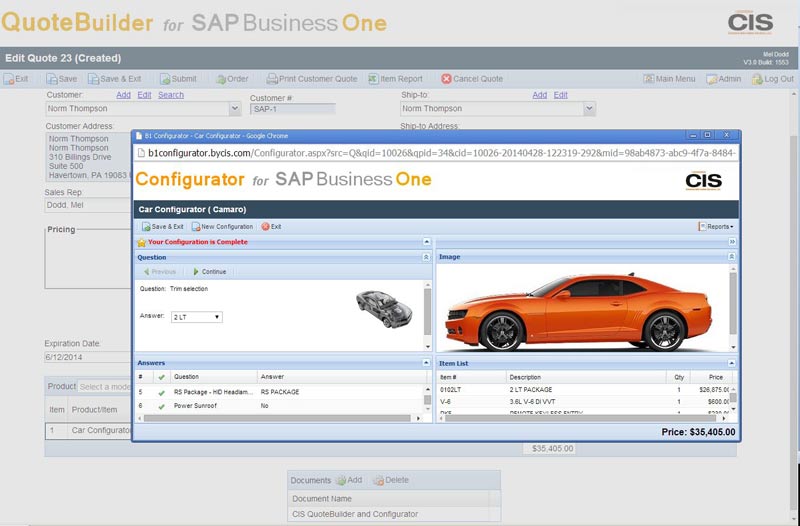This screenshot has width=800, height=526.
Task: Click Save & Exit in QuoteBuilder toolbar
Action: coord(114,79)
